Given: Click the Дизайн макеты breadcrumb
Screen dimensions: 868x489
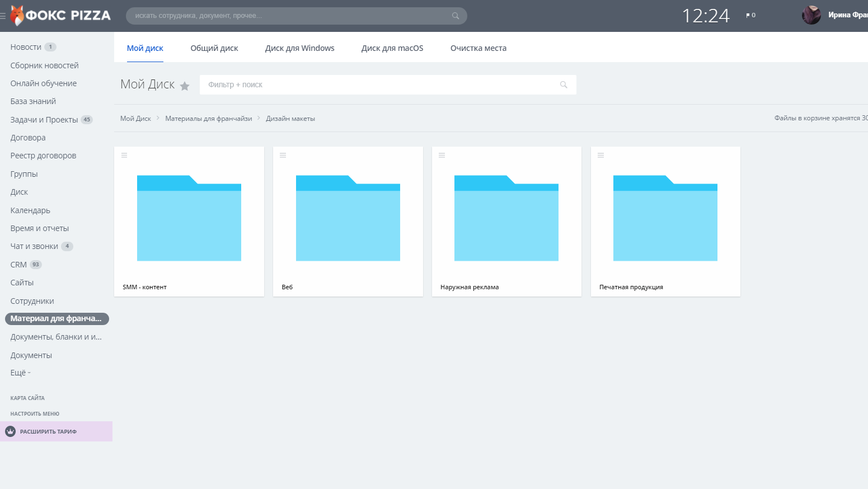Looking at the screenshot, I should pyautogui.click(x=290, y=119).
